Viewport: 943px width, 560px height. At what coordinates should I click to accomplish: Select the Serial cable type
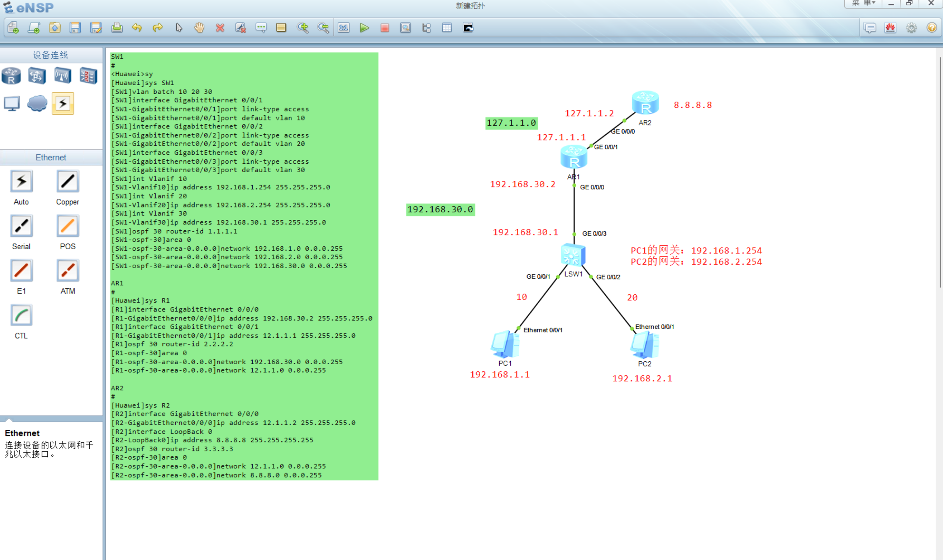tap(22, 226)
